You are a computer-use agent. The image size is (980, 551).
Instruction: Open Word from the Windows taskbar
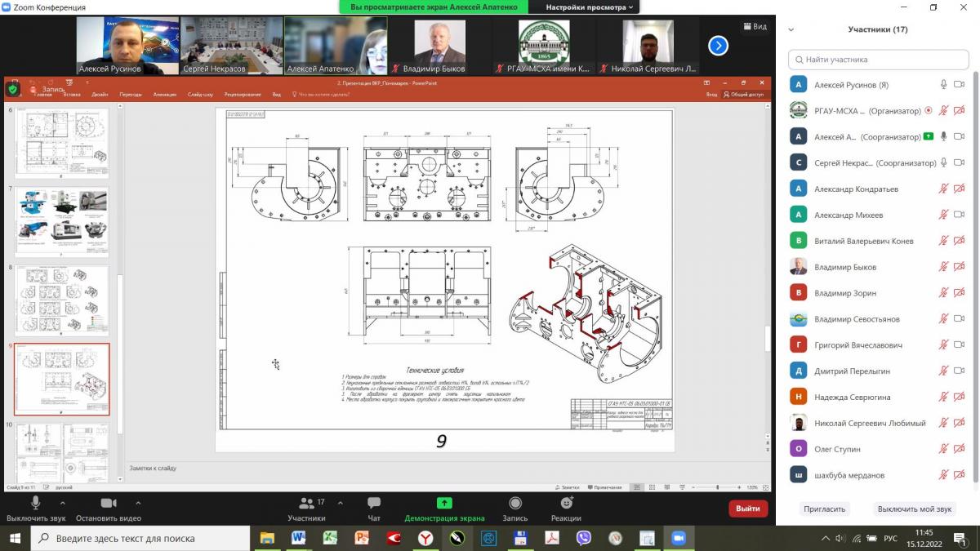pos(298,538)
